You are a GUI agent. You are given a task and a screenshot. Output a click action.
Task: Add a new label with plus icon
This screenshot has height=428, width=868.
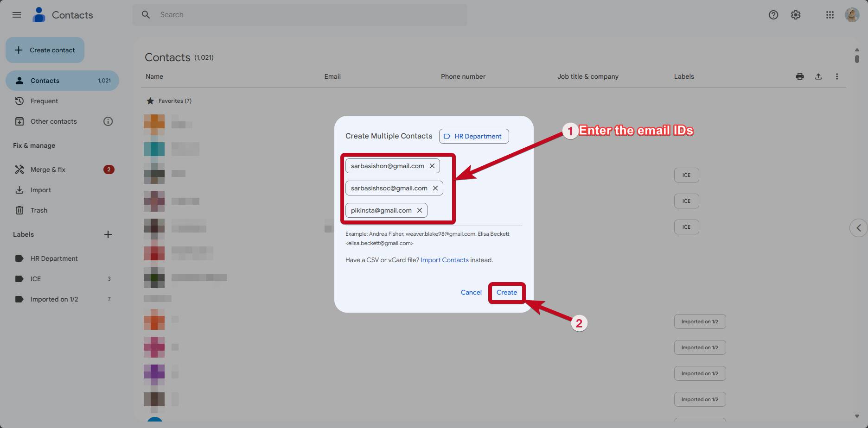108,234
